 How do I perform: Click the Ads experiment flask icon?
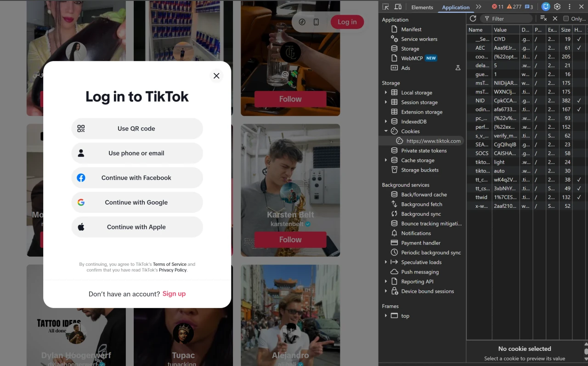click(458, 68)
